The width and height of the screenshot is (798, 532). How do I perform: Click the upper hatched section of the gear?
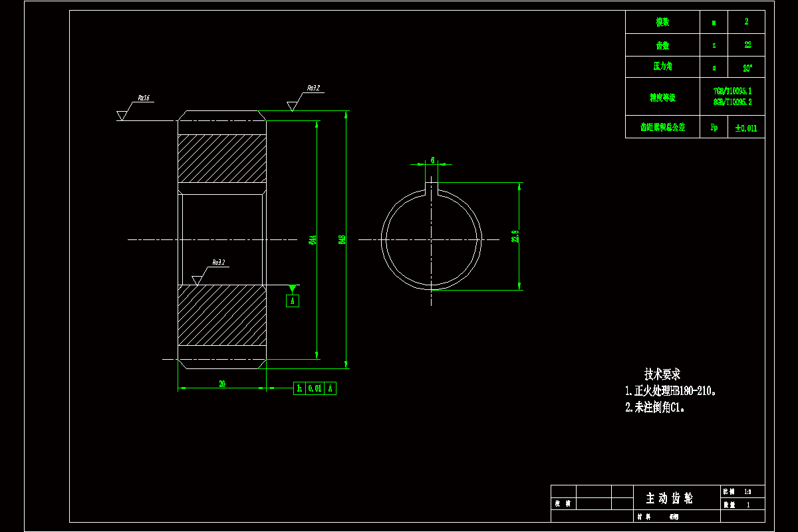tap(222, 159)
